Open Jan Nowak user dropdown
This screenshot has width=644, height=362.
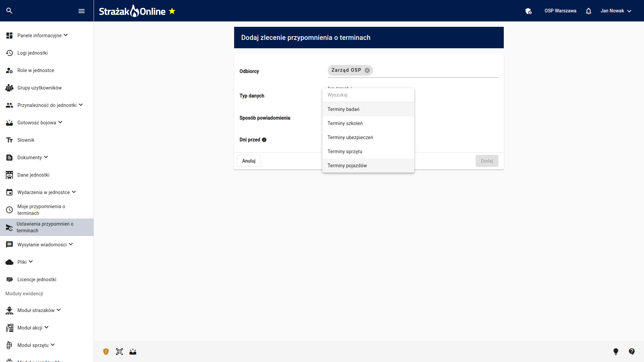pyautogui.click(x=616, y=11)
